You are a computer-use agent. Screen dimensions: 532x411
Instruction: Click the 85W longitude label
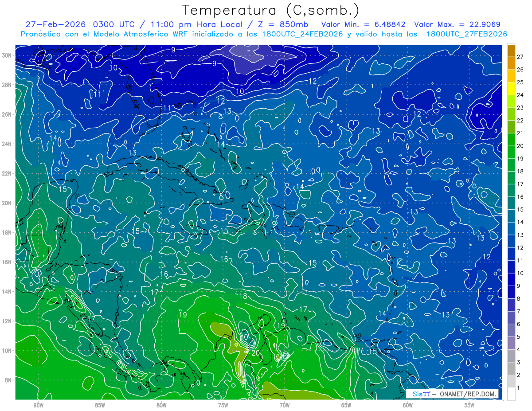click(100, 405)
